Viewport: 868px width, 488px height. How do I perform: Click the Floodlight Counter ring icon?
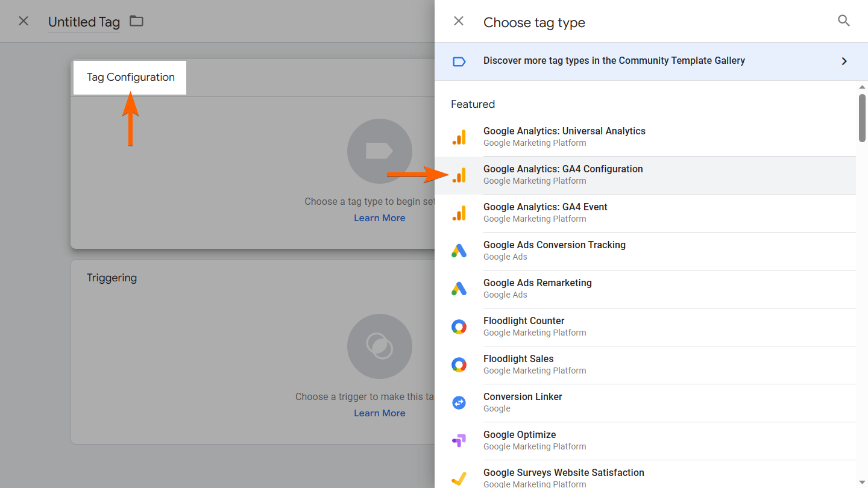pyautogui.click(x=459, y=327)
